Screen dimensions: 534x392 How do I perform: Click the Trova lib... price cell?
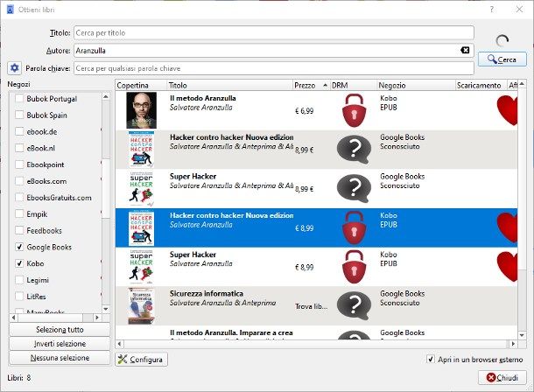pyautogui.click(x=312, y=306)
